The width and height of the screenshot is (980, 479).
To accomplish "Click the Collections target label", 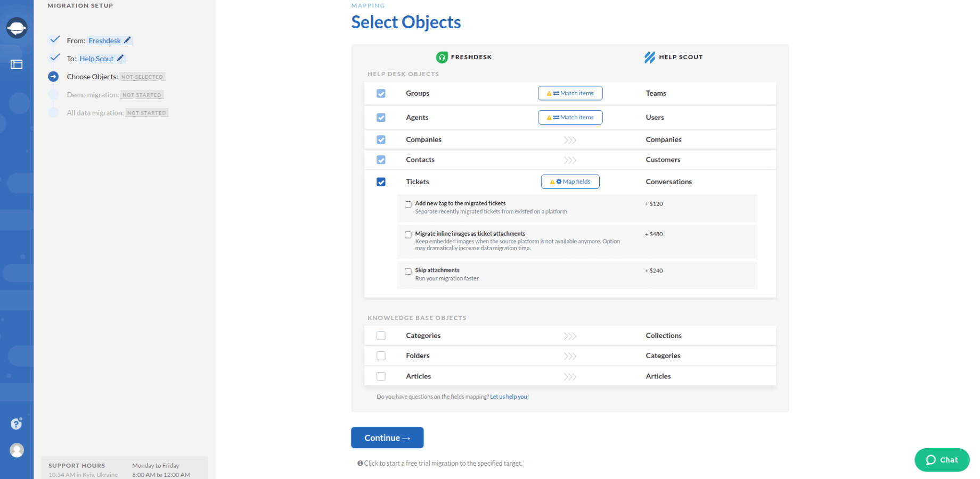I will pyautogui.click(x=664, y=336).
